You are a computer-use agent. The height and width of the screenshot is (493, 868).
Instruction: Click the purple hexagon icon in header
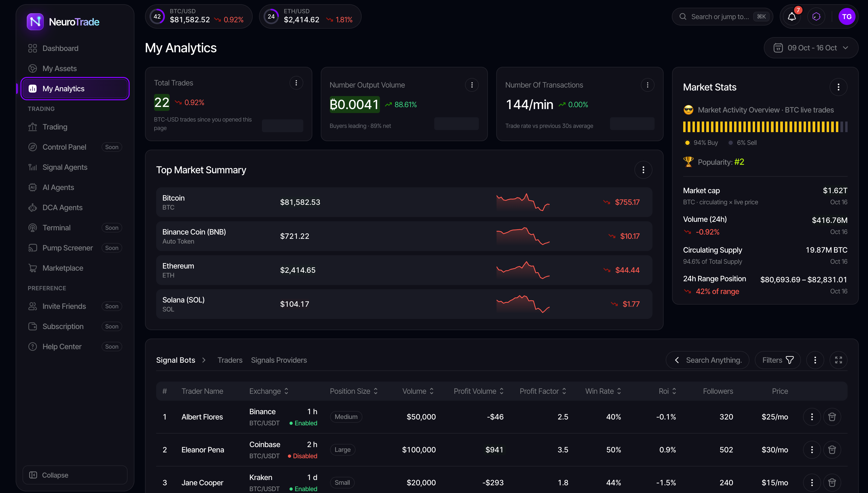[x=816, y=17]
